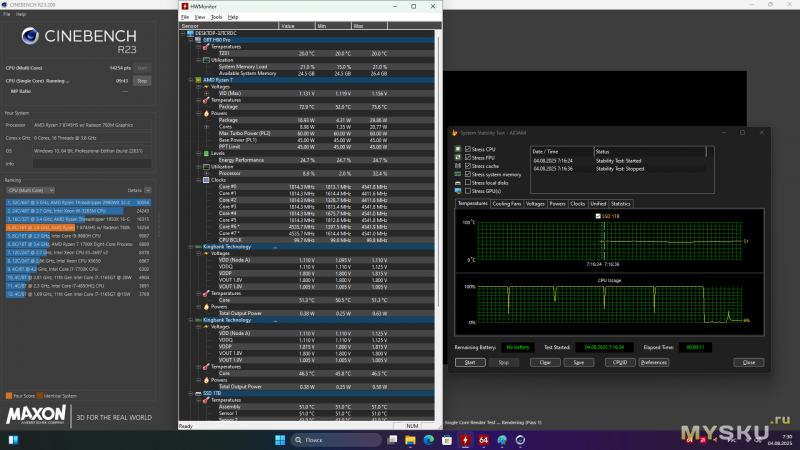
Task: Click the Clocks icon in HWMonitor tree
Action: click(x=206, y=180)
